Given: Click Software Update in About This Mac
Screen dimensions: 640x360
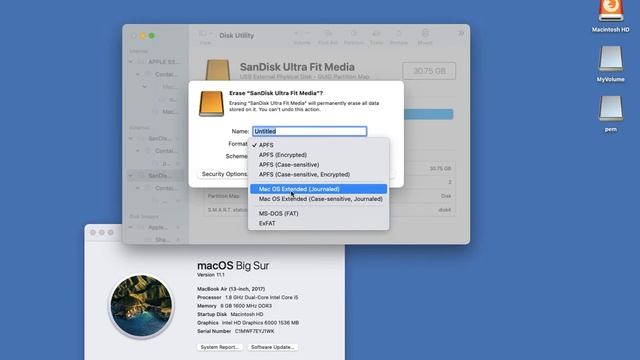Looking at the screenshot, I should [272, 347].
